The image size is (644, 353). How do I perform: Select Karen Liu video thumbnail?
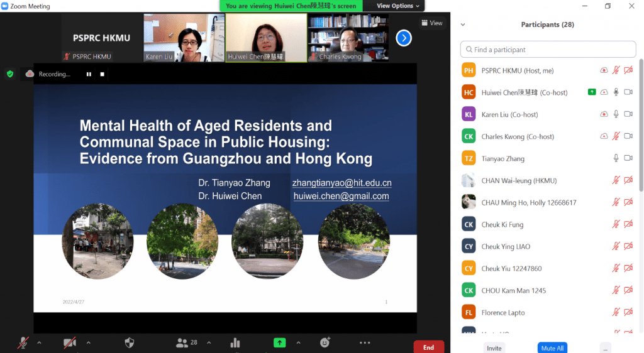click(x=184, y=38)
